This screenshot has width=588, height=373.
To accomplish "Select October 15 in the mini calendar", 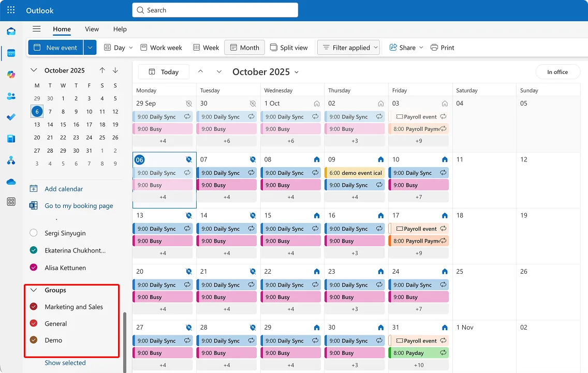I will 63,125.
